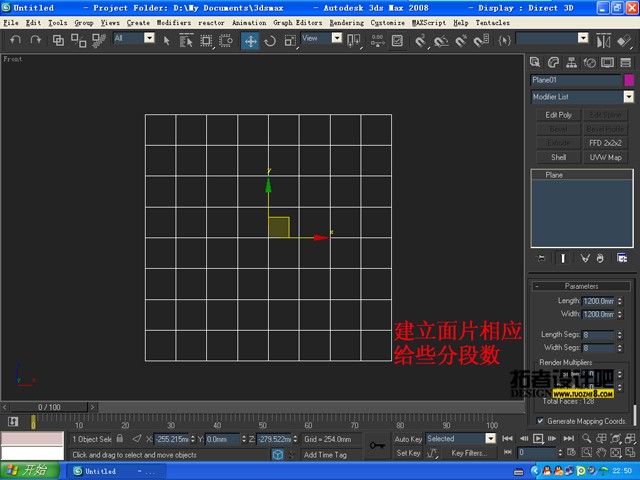Click the Width Segs spinner arrows
Viewport: 640px width, 480px height.
click(x=620, y=348)
